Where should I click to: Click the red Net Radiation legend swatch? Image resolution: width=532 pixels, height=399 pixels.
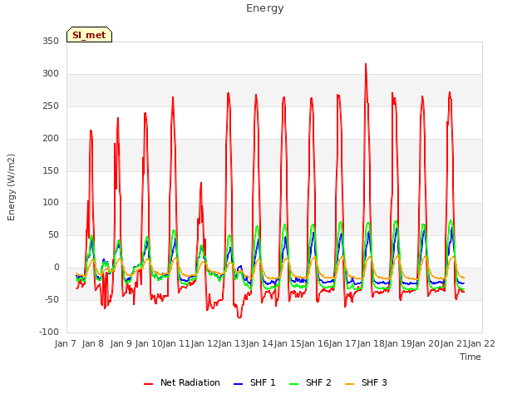(148, 384)
